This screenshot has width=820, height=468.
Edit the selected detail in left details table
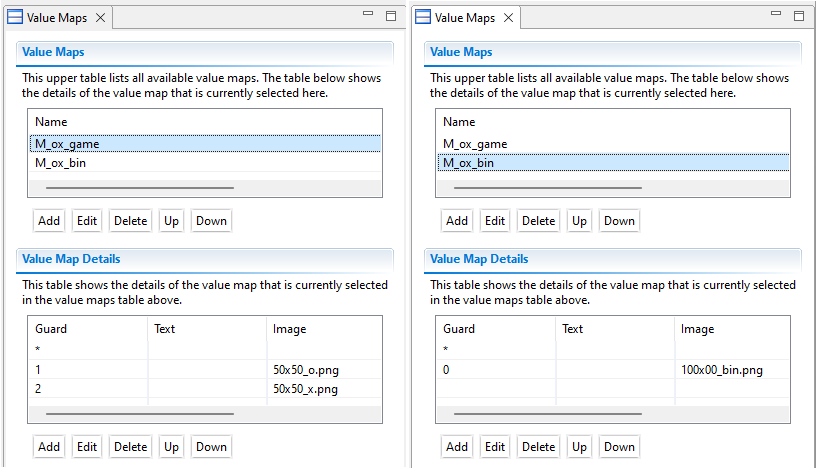(87, 447)
